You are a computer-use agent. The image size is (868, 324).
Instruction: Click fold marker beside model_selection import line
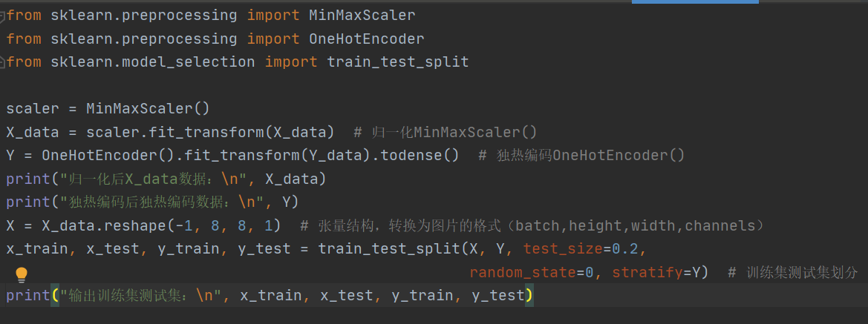click(x=2, y=62)
